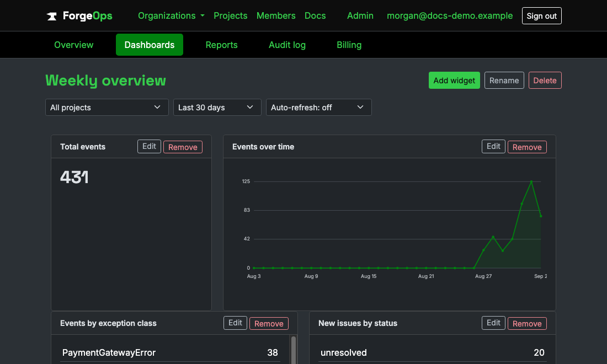Open the Admin section

[360, 16]
